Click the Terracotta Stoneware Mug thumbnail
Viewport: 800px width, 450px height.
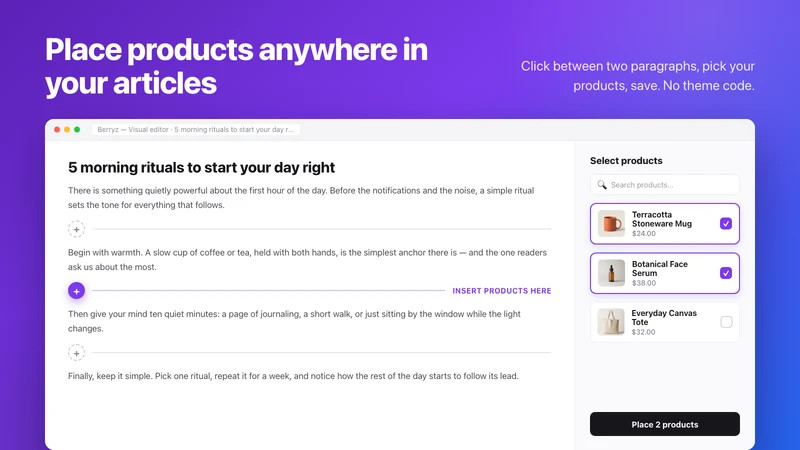tap(611, 223)
